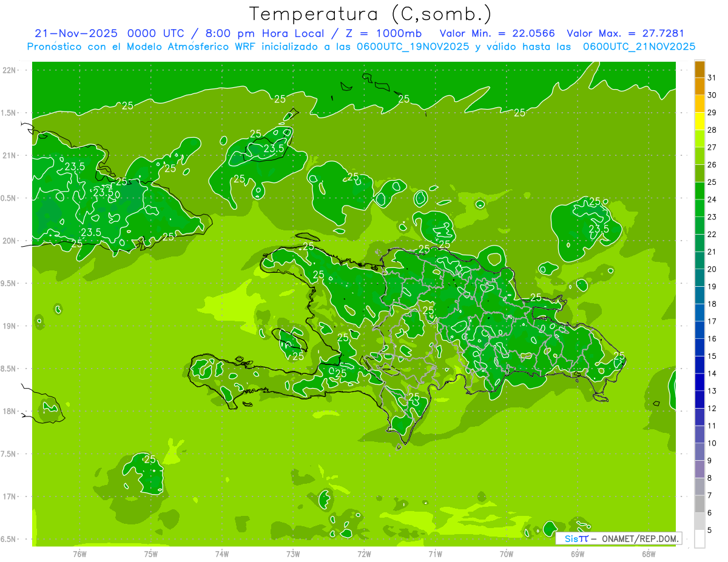Screen dimensions: 728x562
Task: Pick the green swatch between legend 24 and 25
Action: pos(699,190)
